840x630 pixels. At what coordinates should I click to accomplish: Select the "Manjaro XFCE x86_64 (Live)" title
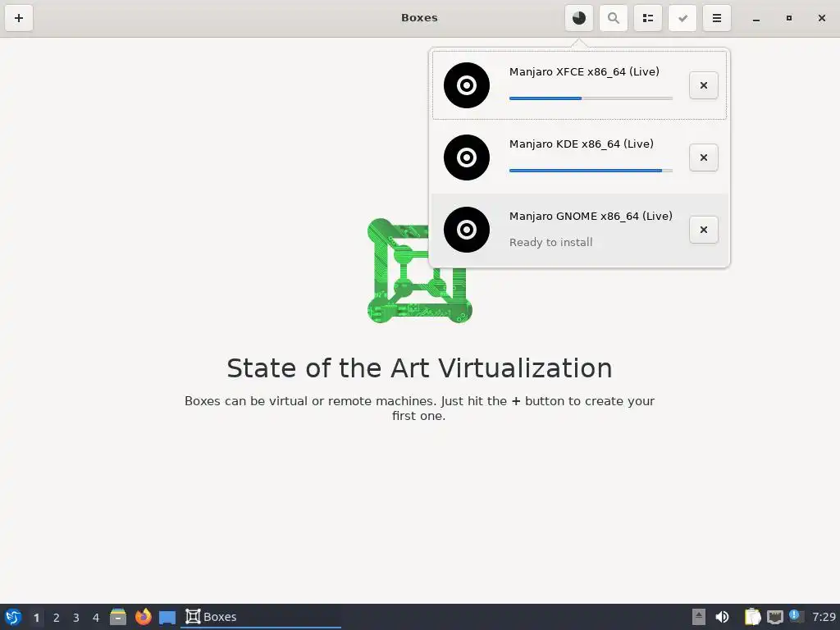click(584, 72)
